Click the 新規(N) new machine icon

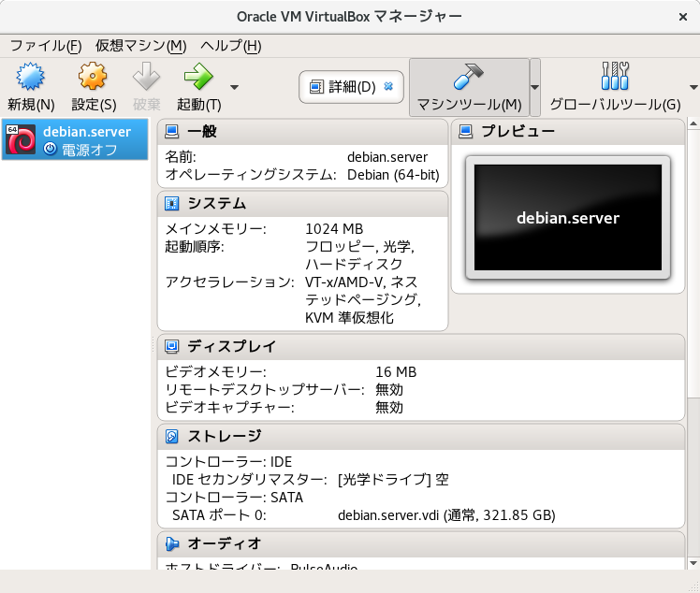click(30, 77)
